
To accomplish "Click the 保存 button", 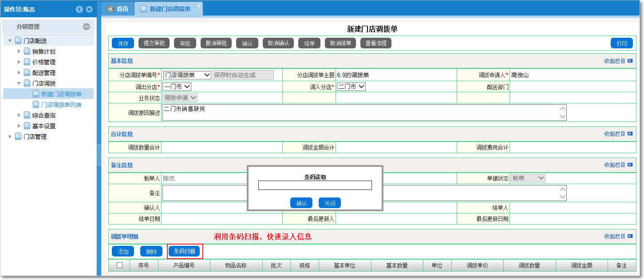I will pos(123,43).
